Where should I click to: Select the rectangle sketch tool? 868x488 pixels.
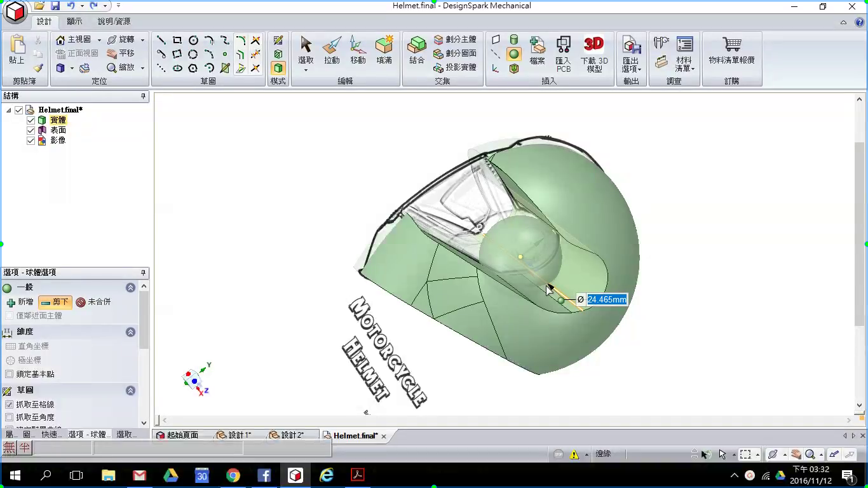coord(177,40)
